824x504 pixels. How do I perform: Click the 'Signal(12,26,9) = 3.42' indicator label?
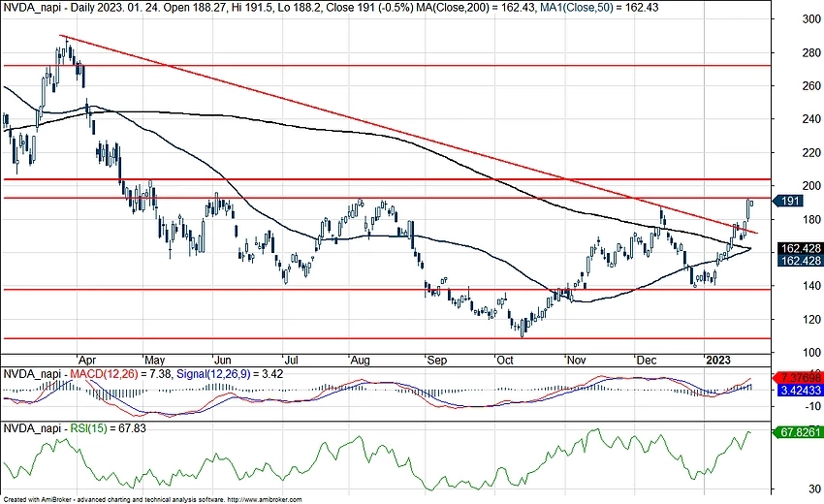point(230,374)
